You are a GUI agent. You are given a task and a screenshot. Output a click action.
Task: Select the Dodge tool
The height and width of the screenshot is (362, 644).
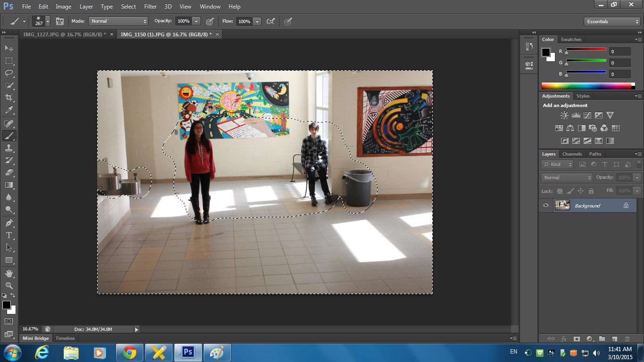pos(9,209)
